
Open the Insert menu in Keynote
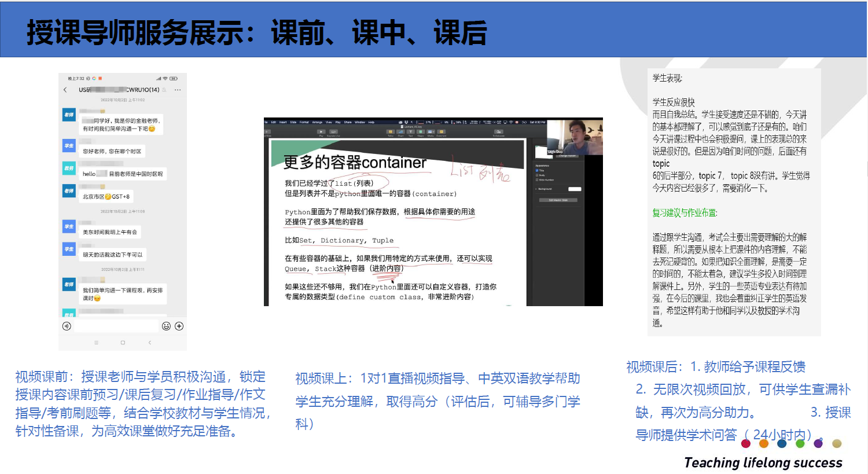tap(283, 122)
